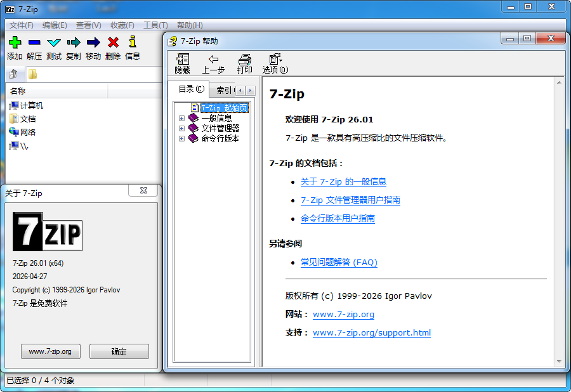
Task: Click the help window title bar icon
Action: click(x=172, y=41)
